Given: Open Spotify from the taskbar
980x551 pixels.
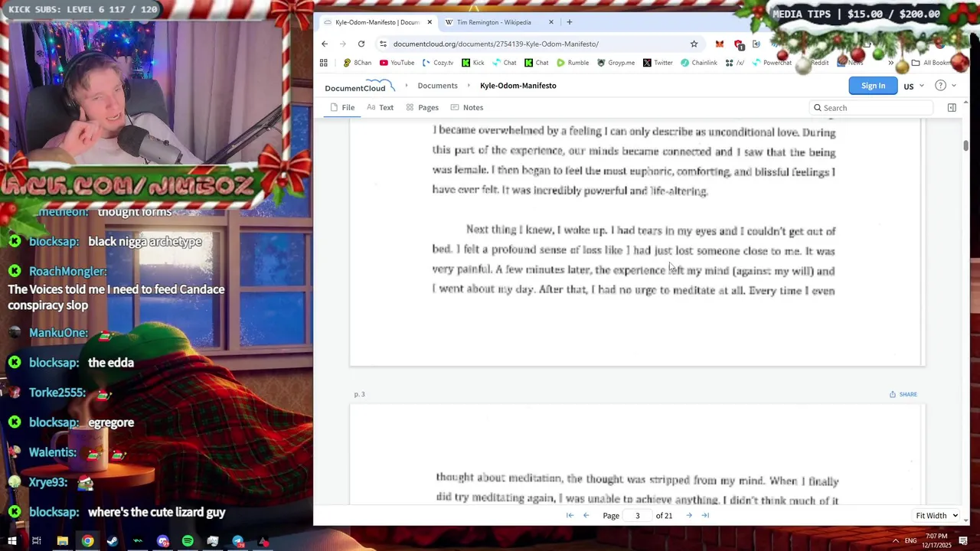Looking at the screenshot, I should click(x=188, y=541).
